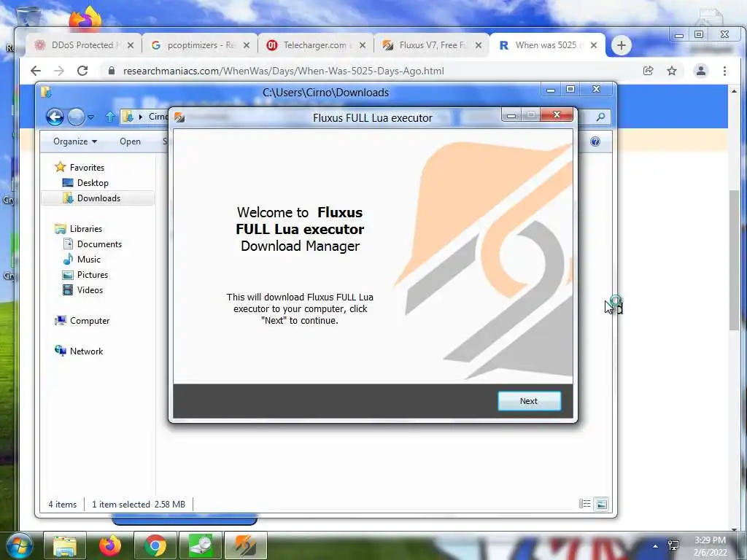Select Computer in the Explorer sidebar
The image size is (747, 560).
click(82, 321)
